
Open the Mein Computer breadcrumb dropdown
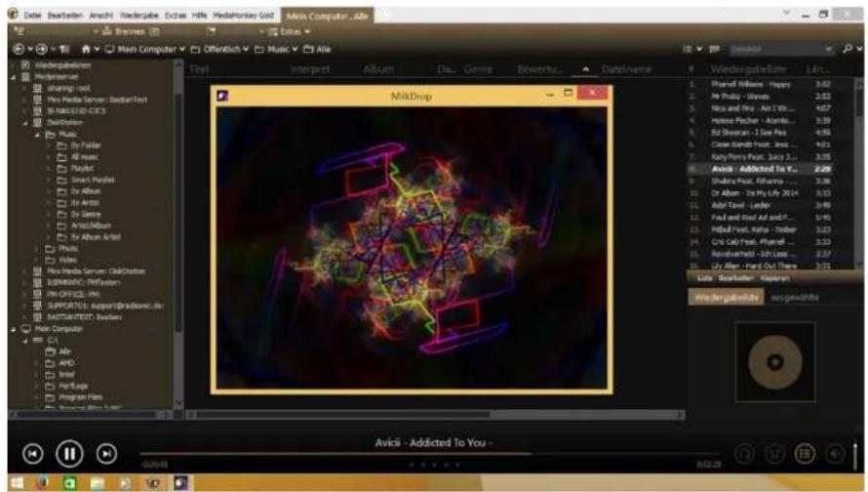[x=181, y=50]
